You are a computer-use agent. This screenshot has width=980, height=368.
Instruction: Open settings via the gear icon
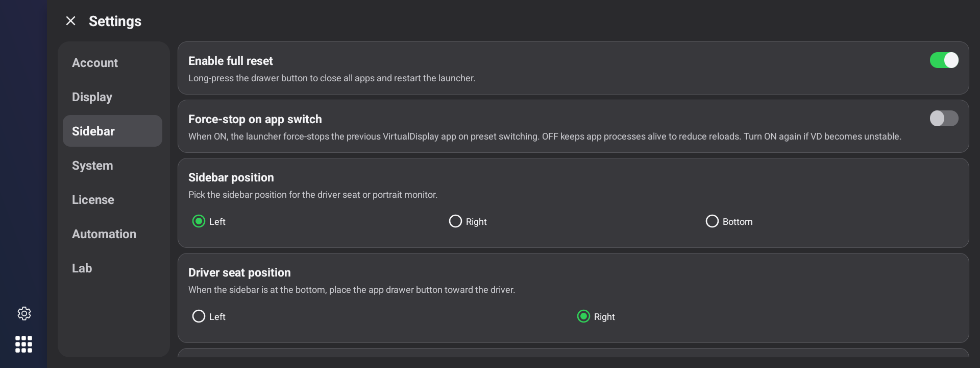coord(24,313)
